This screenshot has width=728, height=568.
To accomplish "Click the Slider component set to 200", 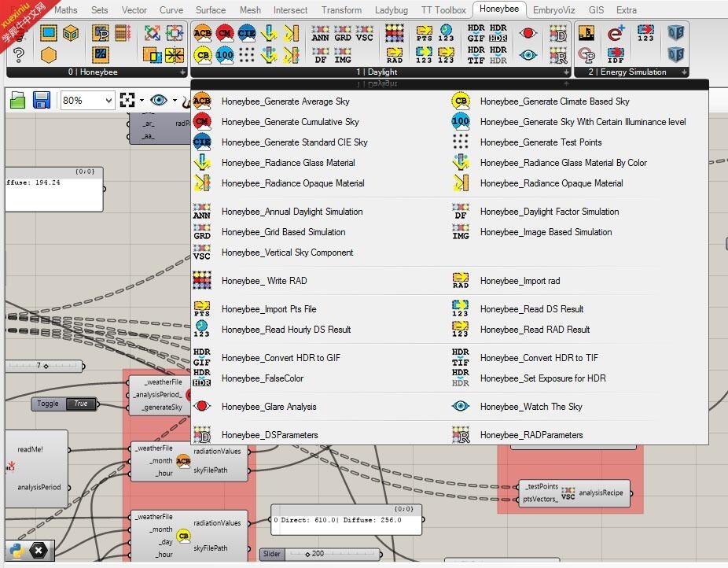I will (320, 554).
